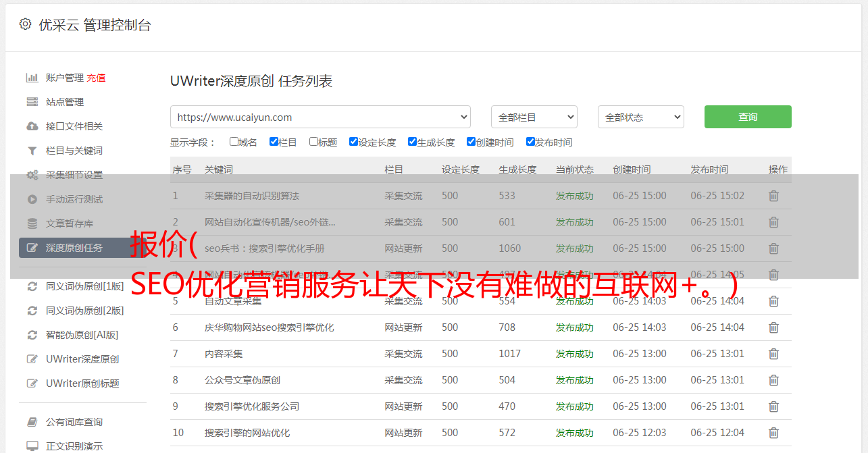Click the 关键词 column header

tap(219, 169)
